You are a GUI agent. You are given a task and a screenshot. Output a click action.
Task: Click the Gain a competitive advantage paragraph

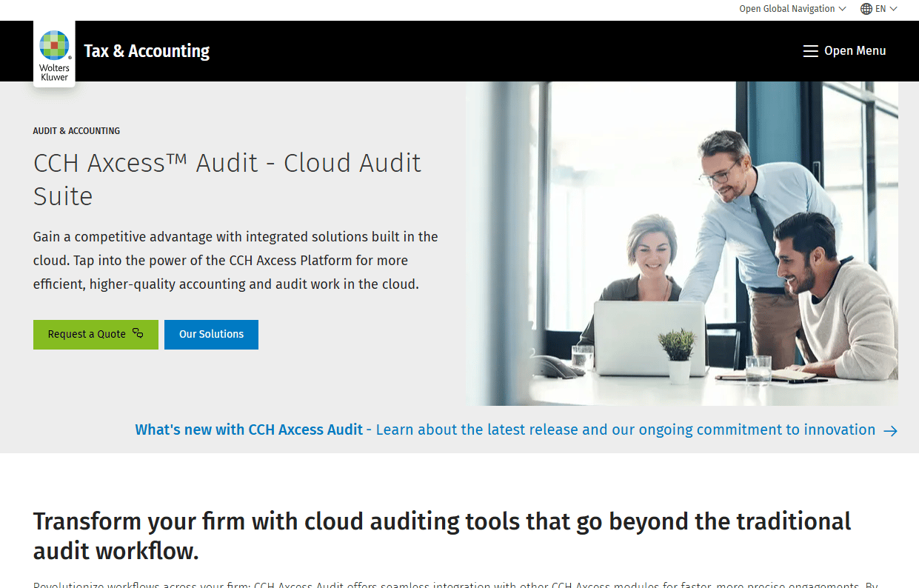pos(235,261)
